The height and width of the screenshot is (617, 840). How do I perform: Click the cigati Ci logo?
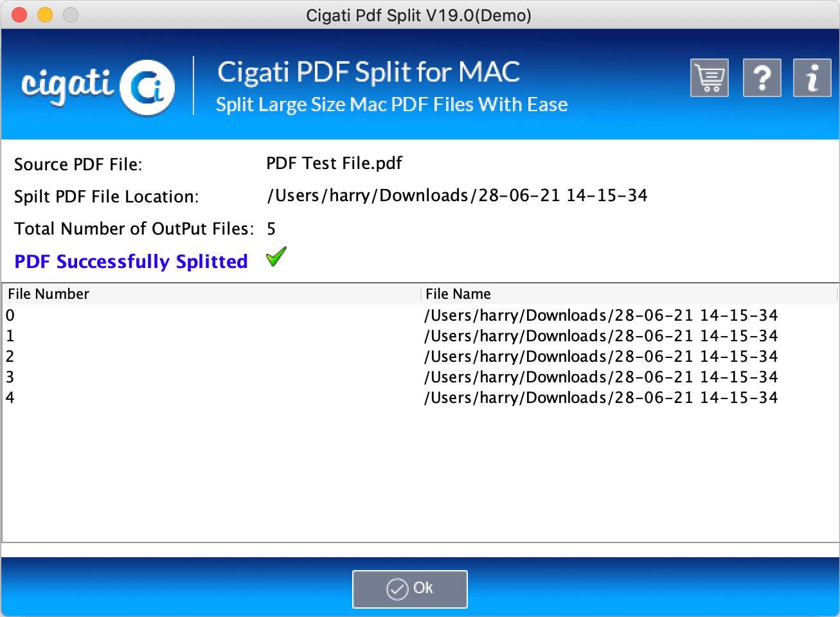pyautogui.click(x=98, y=87)
